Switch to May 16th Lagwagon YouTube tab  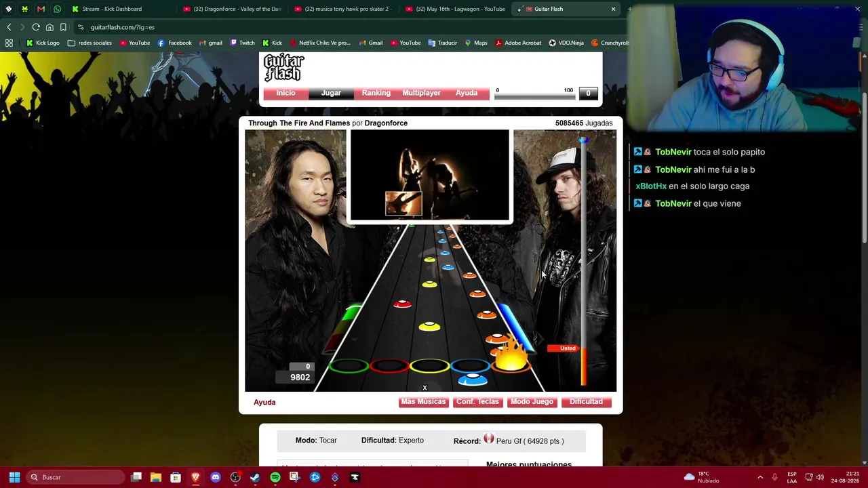click(x=455, y=9)
